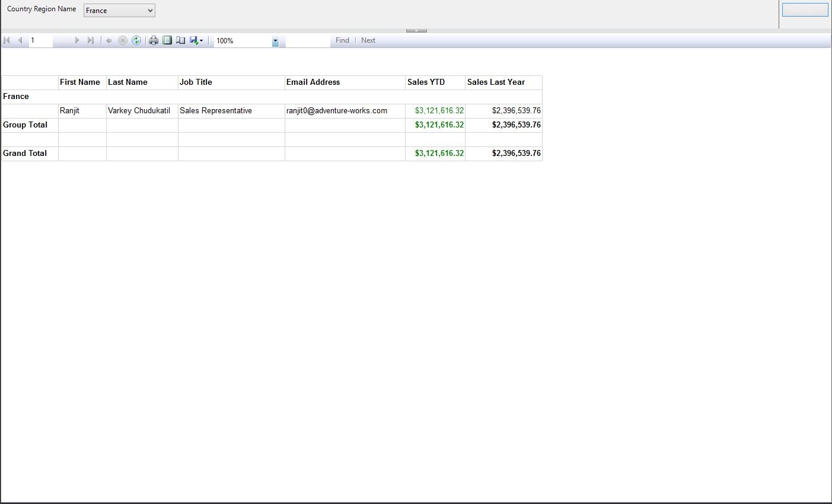Go to the previous report page

point(20,40)
